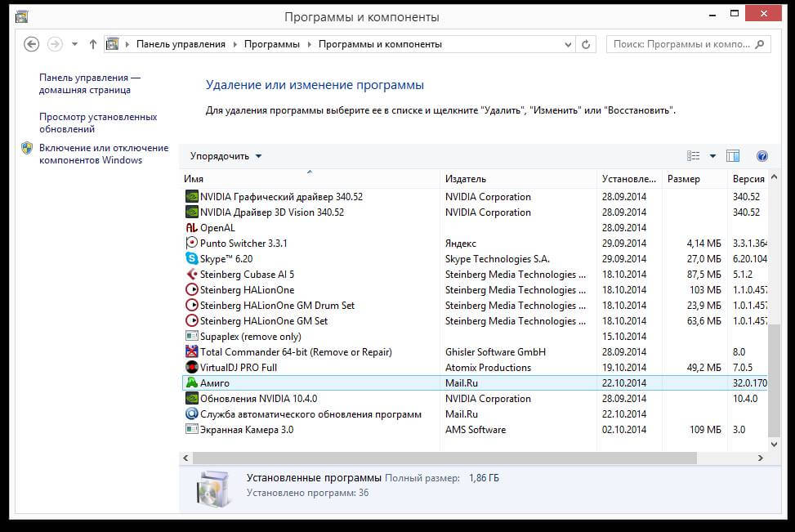Click the control panel icon in address bar

(x=112, y=44)
